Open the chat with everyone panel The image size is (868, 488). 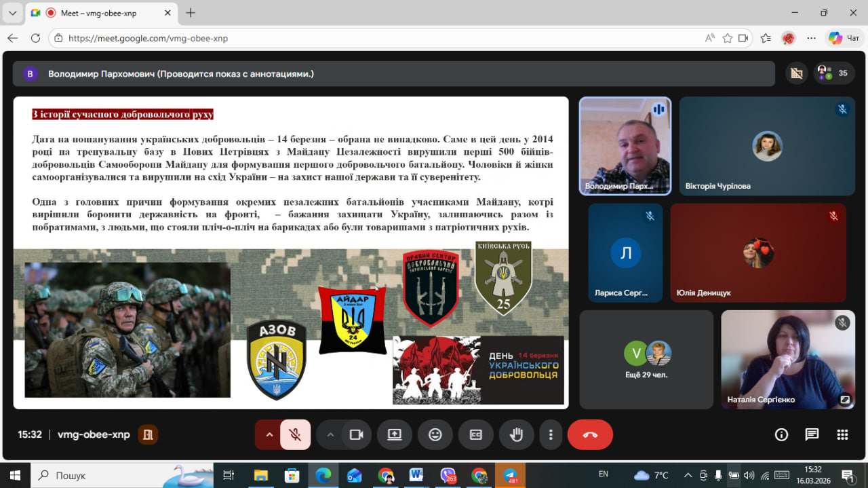pyautogui.click(x=812, y=435)
